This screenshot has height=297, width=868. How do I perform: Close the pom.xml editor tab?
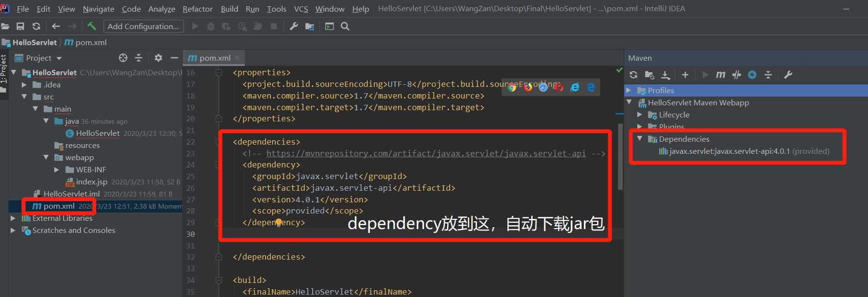pyautogui.click(x=237, y=58)
